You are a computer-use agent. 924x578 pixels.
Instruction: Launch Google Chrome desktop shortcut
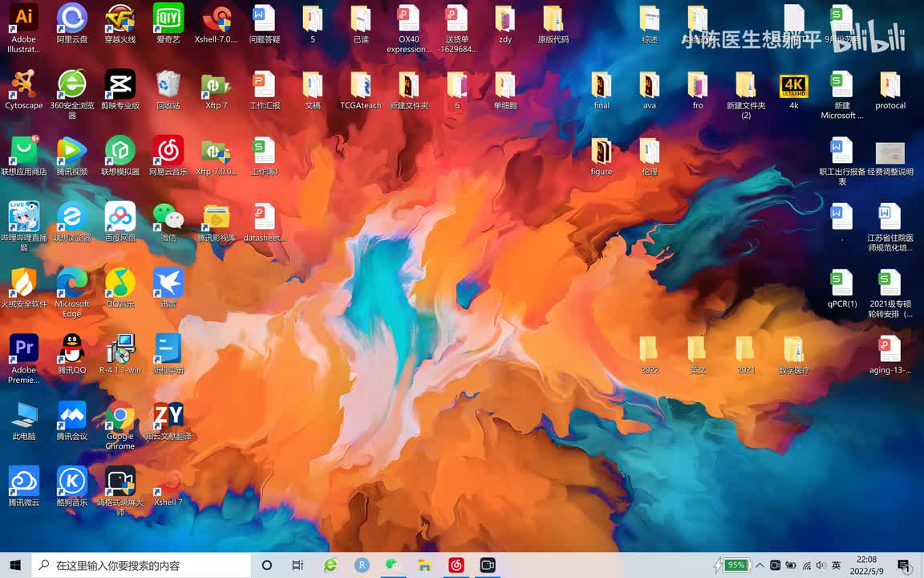pos(120,424)
